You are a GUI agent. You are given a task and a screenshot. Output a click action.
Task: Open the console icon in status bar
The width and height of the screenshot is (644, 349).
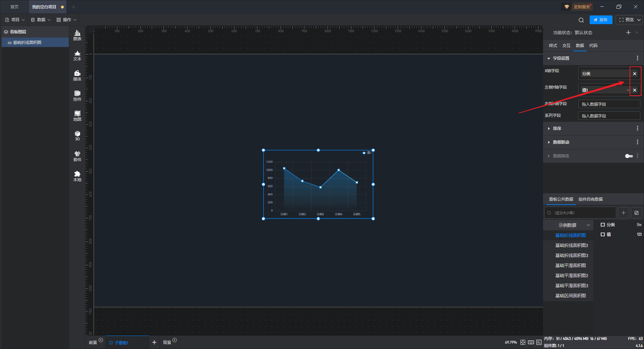pyautogui.click(x=539, y=342)
